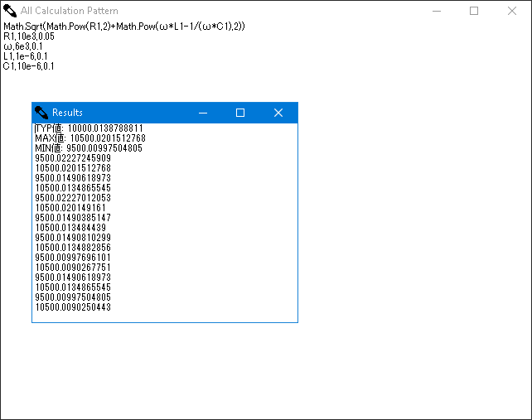Select result value 9500.02227245909
Viewport: 532px width, 420px height.
click(x=73, y=158)
